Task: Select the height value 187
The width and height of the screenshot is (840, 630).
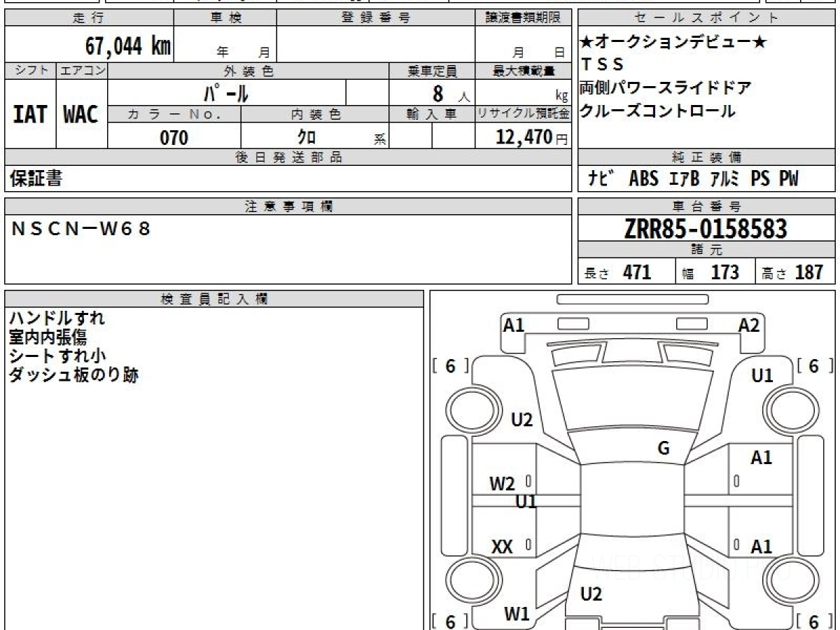Action: pos(808,272)
